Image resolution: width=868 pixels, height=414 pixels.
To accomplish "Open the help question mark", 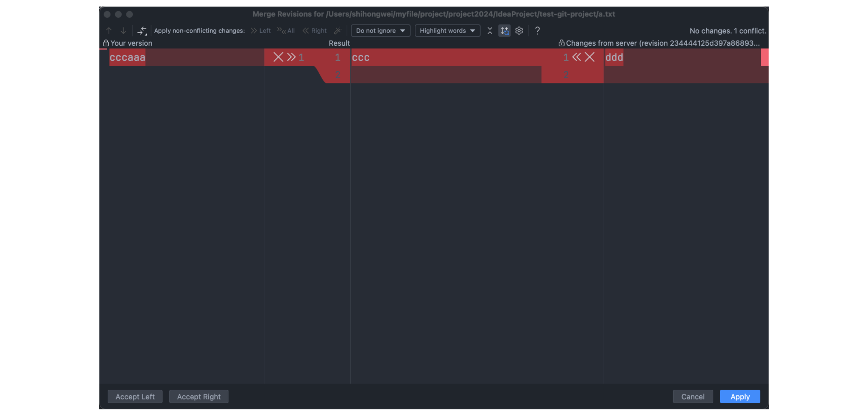I will point(537,31).
